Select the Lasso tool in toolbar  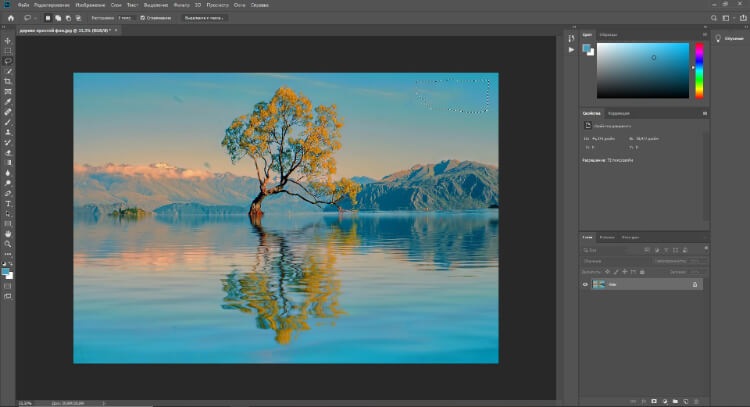pos(8,60)
